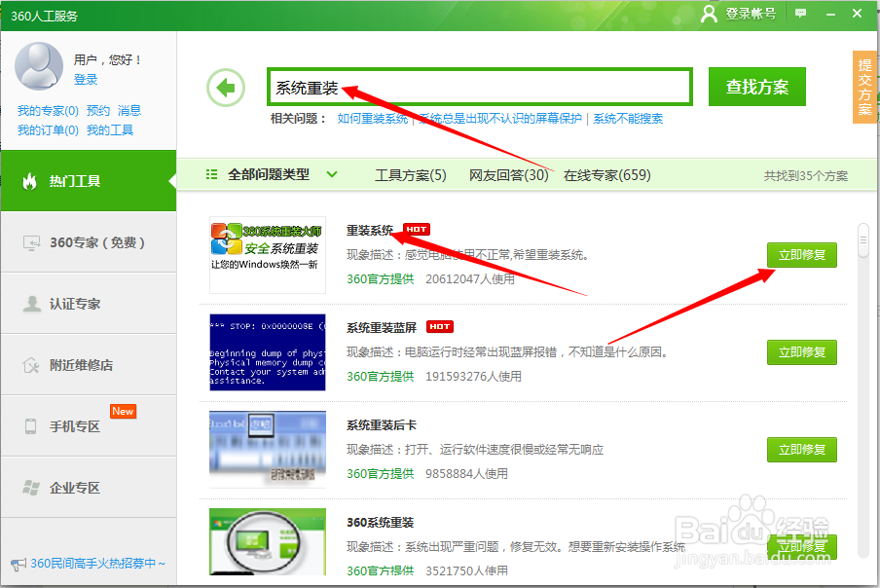This screenshot has height=588, width=880.
Task: Click the 共找到35个方案 result count text
Action: coord(805,175)
